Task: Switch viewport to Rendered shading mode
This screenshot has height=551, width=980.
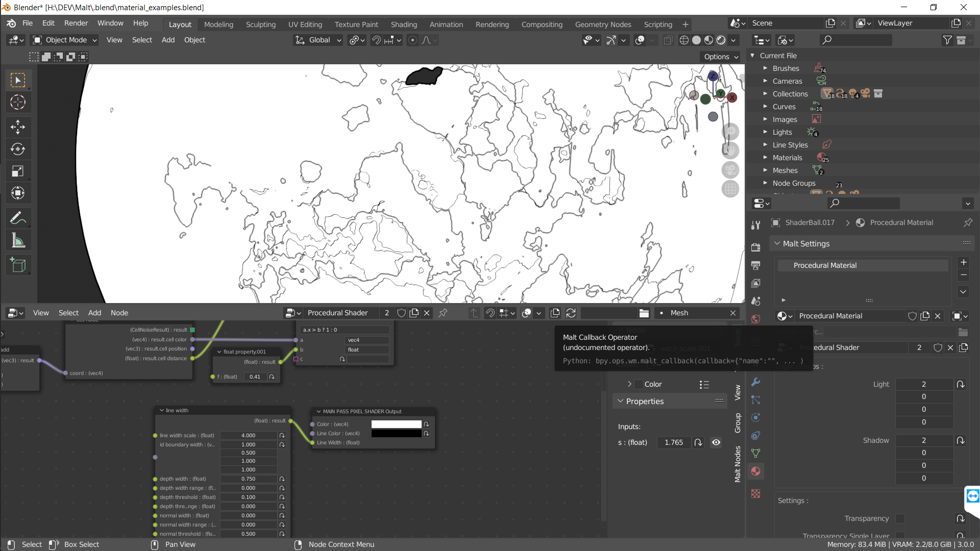Action: click(x=721, y=40)
